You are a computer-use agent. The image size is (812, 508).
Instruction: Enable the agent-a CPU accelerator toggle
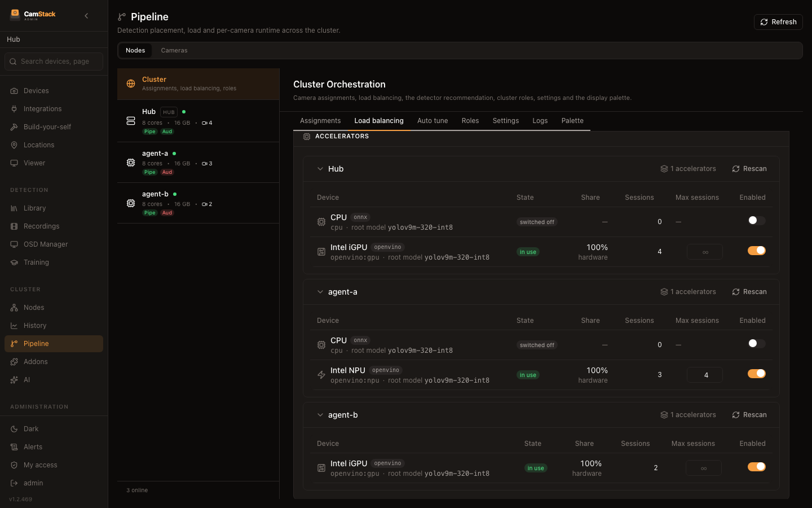pos(757,344)
